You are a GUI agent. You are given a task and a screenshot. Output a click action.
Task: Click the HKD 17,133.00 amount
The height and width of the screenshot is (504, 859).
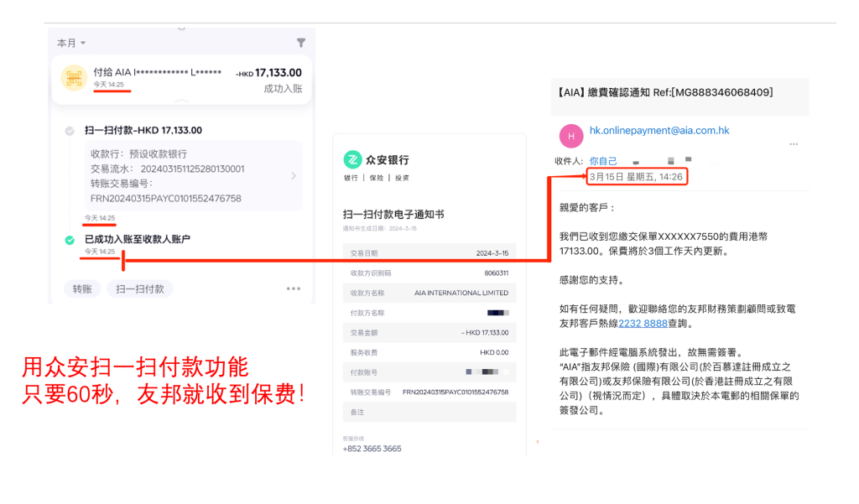269,73
